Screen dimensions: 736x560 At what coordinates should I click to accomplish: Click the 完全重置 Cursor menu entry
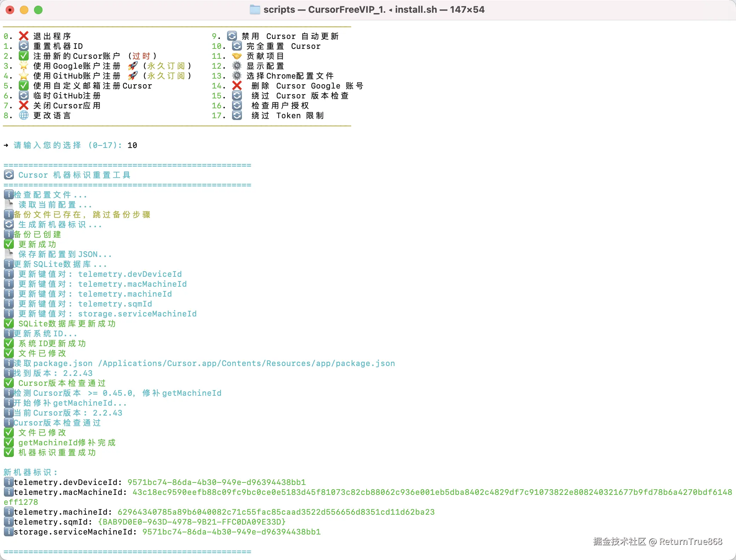[283, 46]
